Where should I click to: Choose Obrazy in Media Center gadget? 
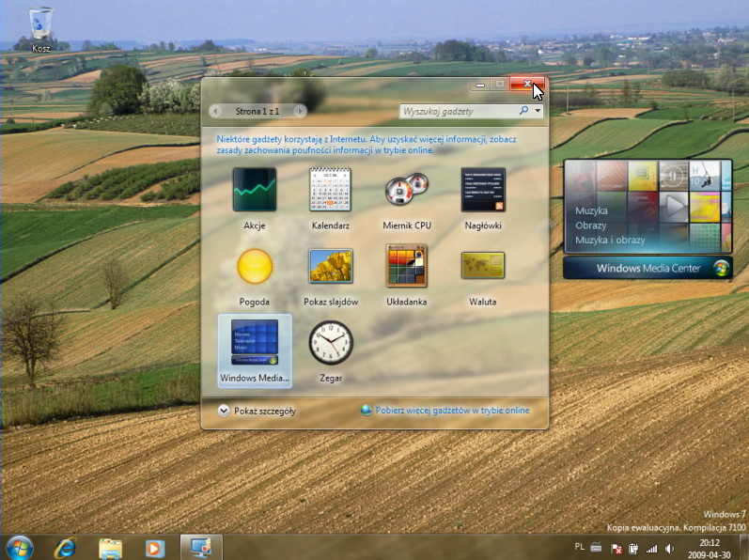point(590,226)
